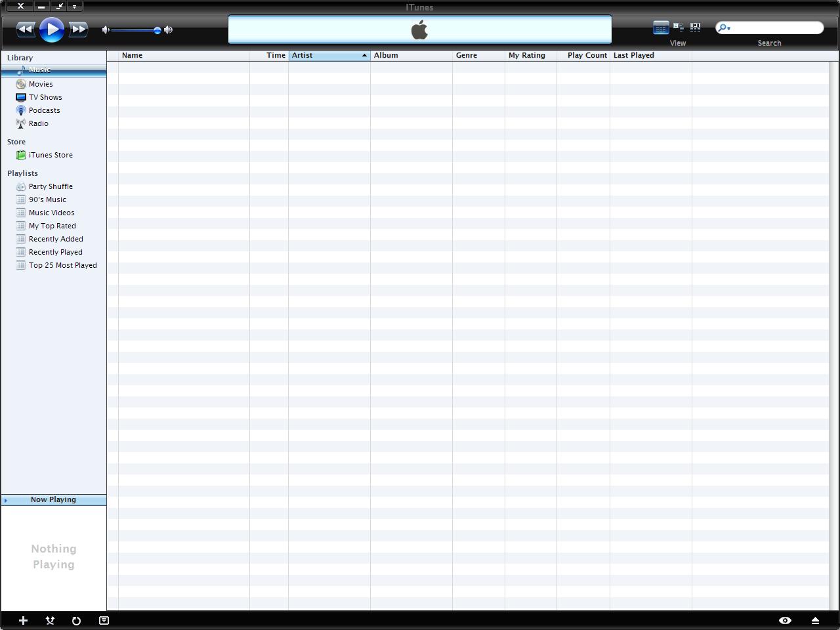Sort by the Album column
The height and width of the screenshot is (630, 840).
click(x=411, y=55)
